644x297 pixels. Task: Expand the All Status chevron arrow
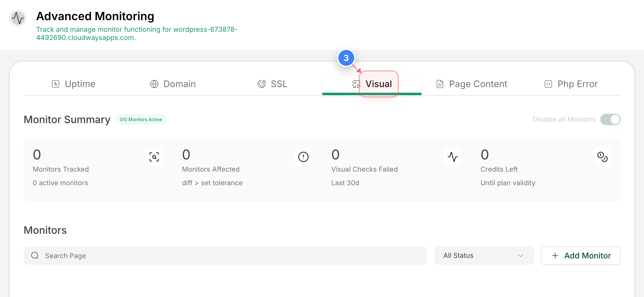(x=521, y=256)
